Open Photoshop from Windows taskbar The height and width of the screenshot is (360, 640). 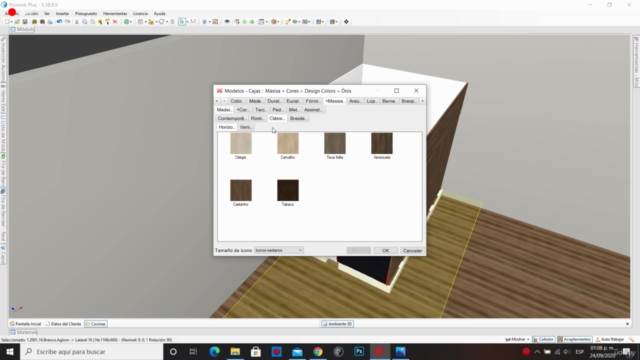[359, 351]
